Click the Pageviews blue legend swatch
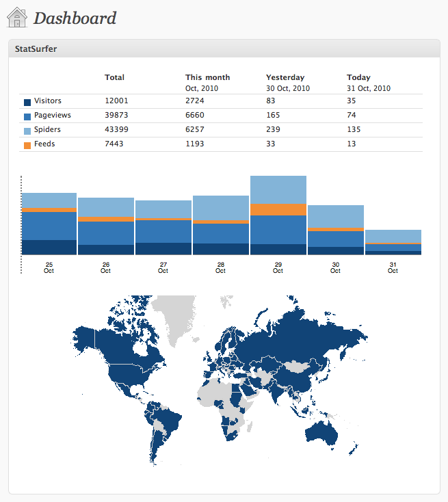The height and width of the screenshot is (502, 448). pos(27,116)
